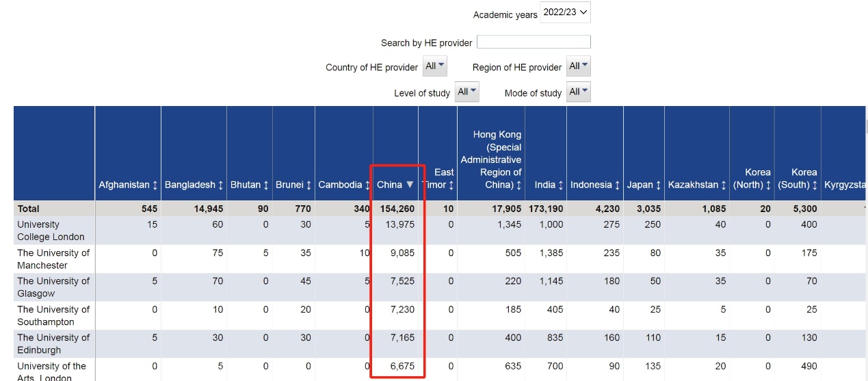Viewport: 868px width, 381px height.
Task: Click Southampton China value 7,230
Action: click(402, 309)
